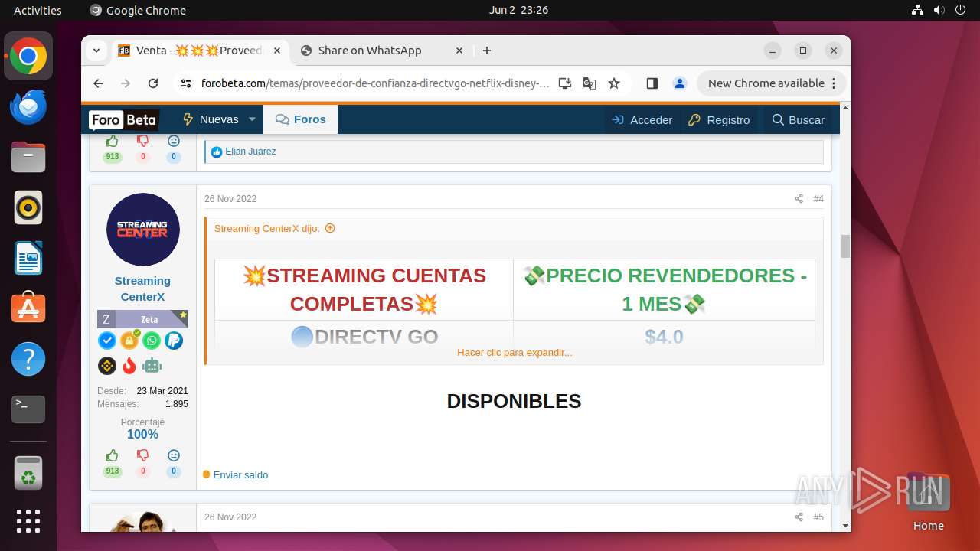Click Registro to sign up
The width and height of the screenshot is (980, 551).
pyautogui.click(x=719, y=119)
